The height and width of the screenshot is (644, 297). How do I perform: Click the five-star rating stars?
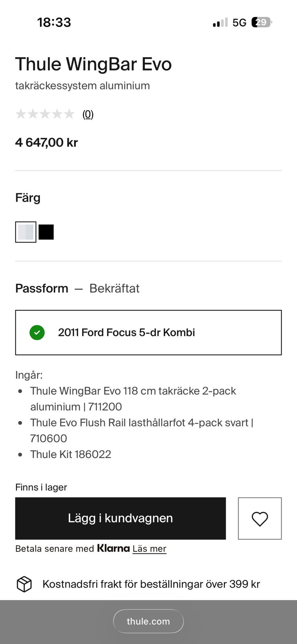tap(45, 114)
